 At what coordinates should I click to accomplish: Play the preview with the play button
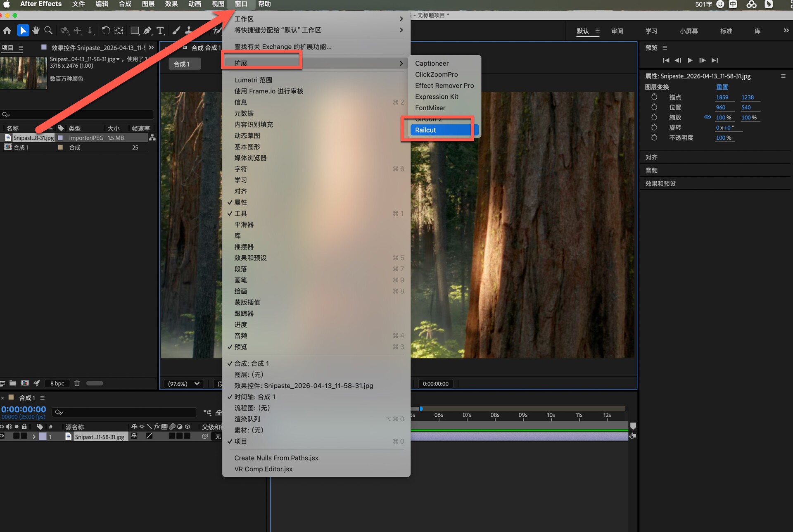[x=690, y=60]
